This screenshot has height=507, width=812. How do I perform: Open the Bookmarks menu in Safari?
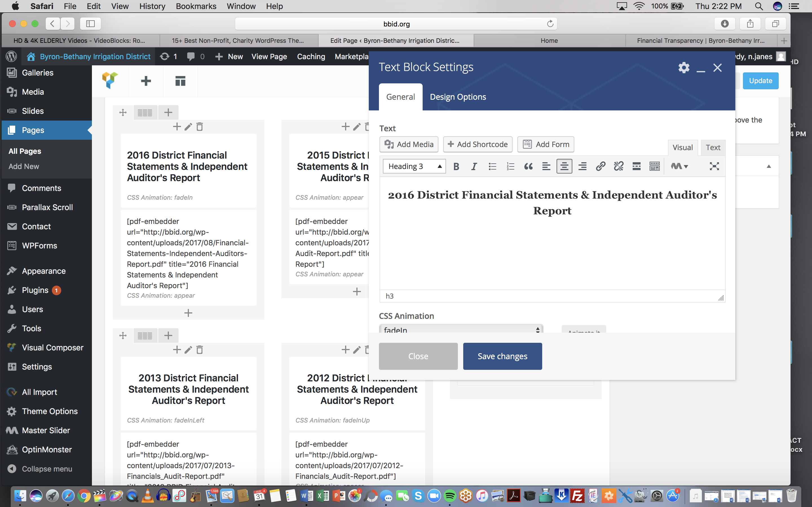coord(196,6)
